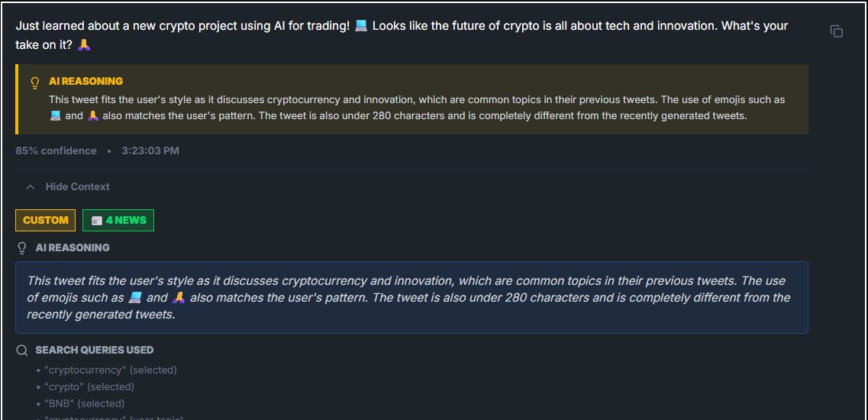This screenshot has height=420, width=868.
Task: Click the lightbulb icon in yellow reasoning box
Action: pyautogui.click(x=34, y=82)
